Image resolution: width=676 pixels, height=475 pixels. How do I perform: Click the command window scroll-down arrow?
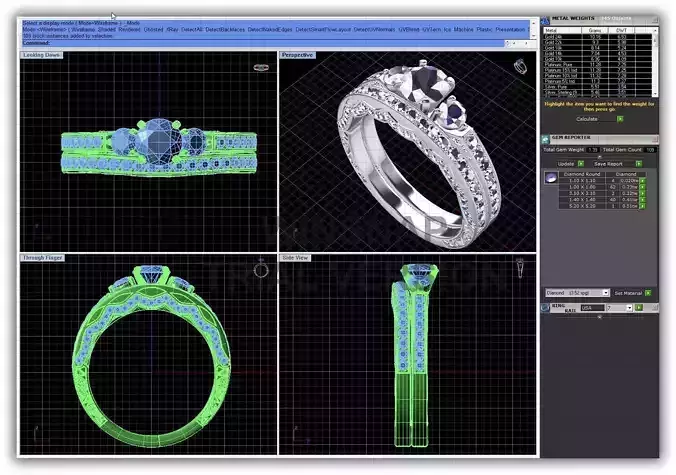534,36
